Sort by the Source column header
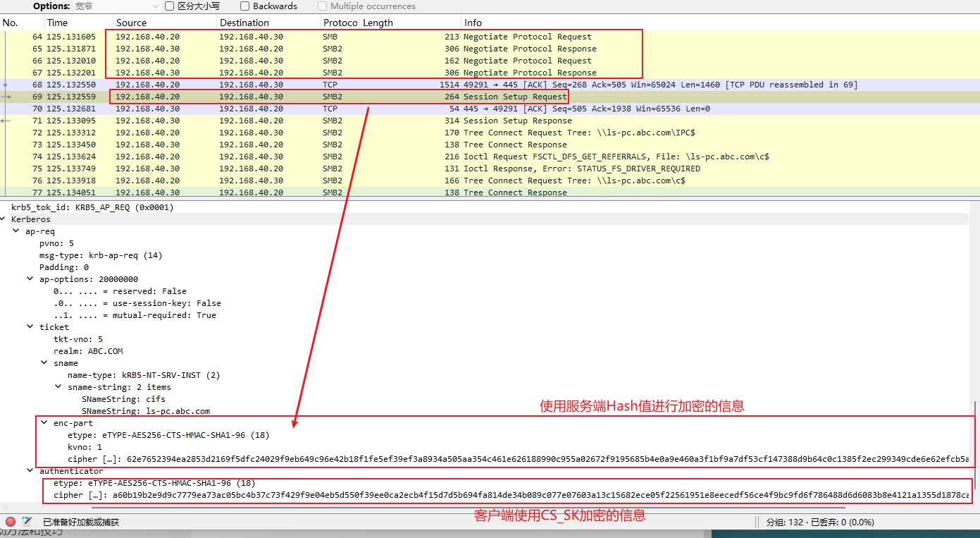This screenshot has height=538, width=980. 165,23
